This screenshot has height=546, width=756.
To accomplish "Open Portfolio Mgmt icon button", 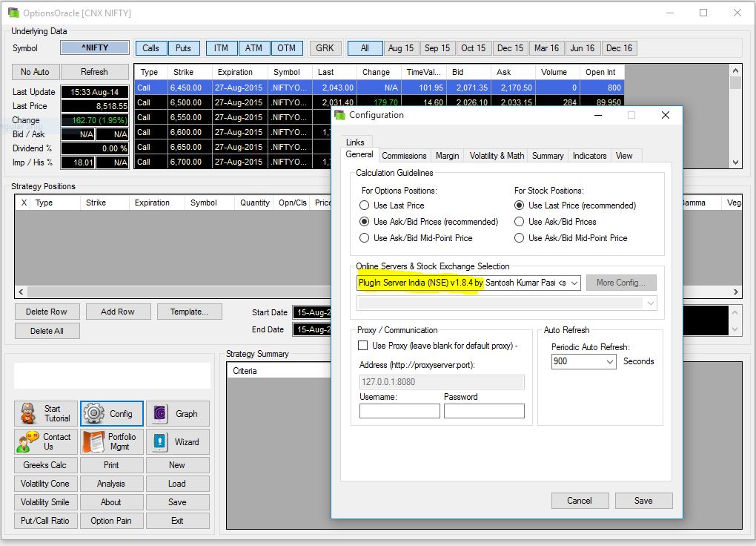I will coord(112,441).
